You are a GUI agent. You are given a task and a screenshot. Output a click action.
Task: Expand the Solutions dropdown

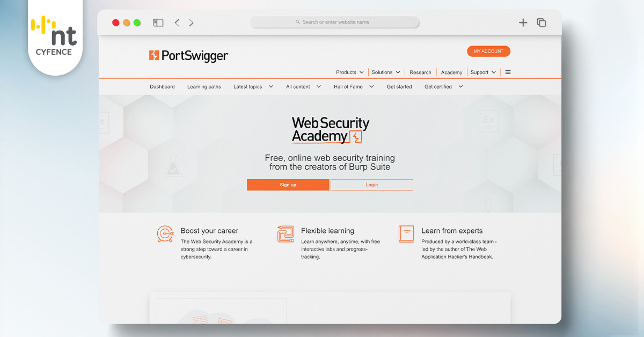pos(386,72)
